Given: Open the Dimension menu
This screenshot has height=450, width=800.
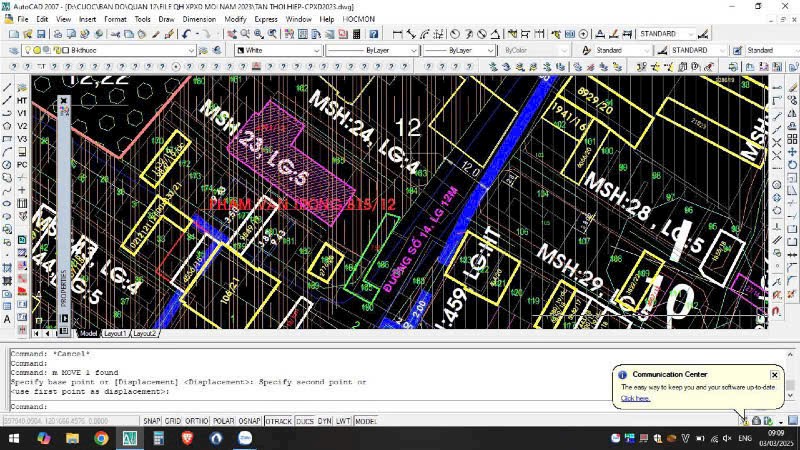Looking at the screenshot, I should pyautogui.click(x=199, y=19).
